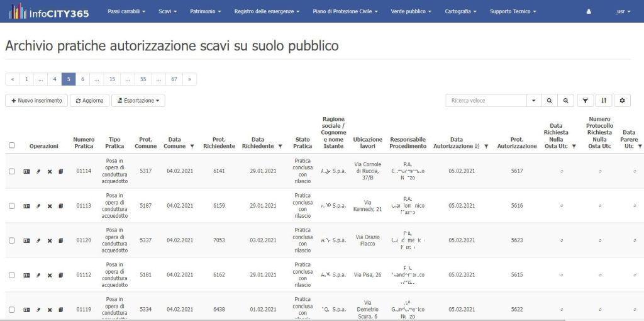Click the magnifier search icon button
Viewport: 644px width, 321px height.
pyautogui.click(x=549, y=100)
